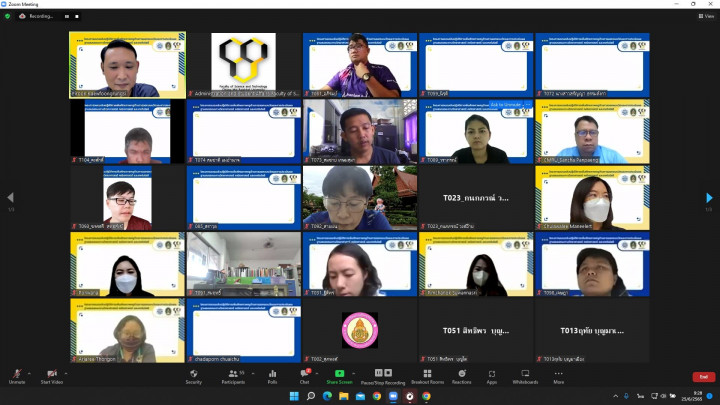
Task: Open the Apps panel
Action: click(492, 376)
